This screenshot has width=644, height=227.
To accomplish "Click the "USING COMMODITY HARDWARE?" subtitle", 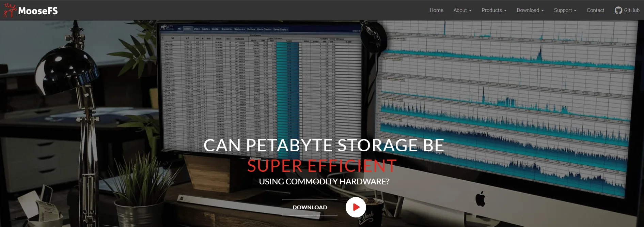I will 324,182.
